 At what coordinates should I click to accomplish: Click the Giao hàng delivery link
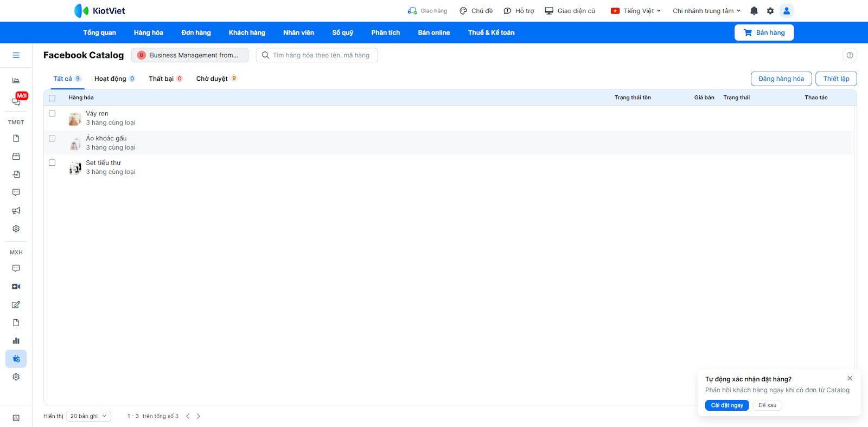[x=427, y=11]
